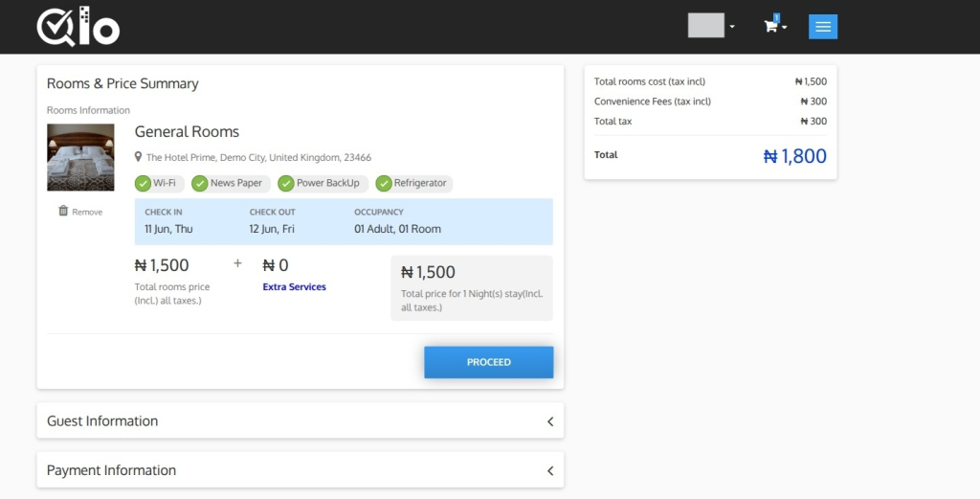This screenshot has height=499, width=980.
Task: Open the blue hamburger menu
Action: (822, 26)
